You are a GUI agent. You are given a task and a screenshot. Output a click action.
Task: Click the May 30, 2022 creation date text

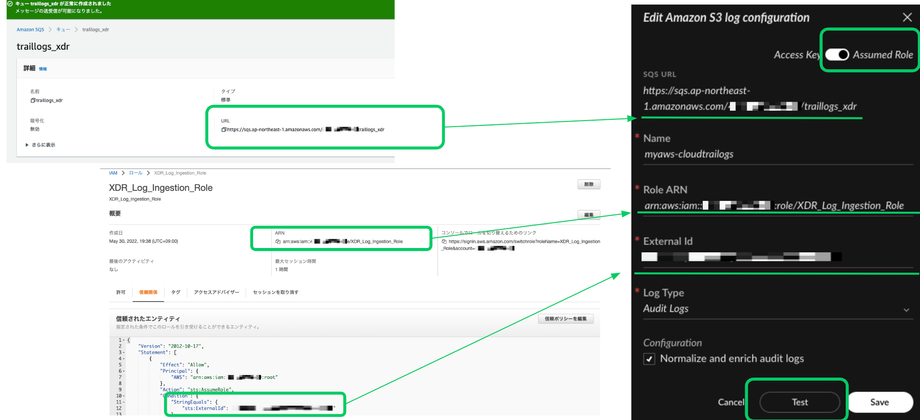(x=143, y=241)
